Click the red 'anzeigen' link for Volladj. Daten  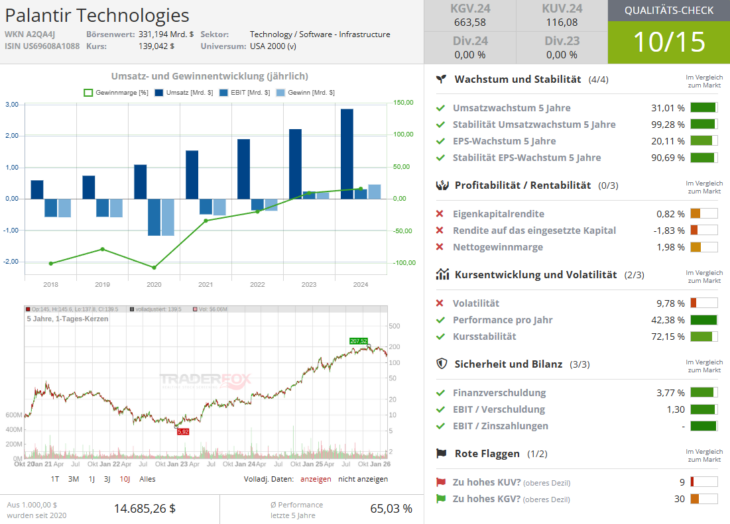click(315, 479)
